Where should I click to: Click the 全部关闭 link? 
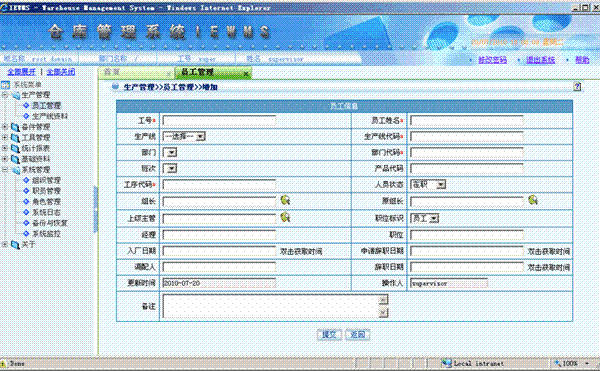point(61,72)
